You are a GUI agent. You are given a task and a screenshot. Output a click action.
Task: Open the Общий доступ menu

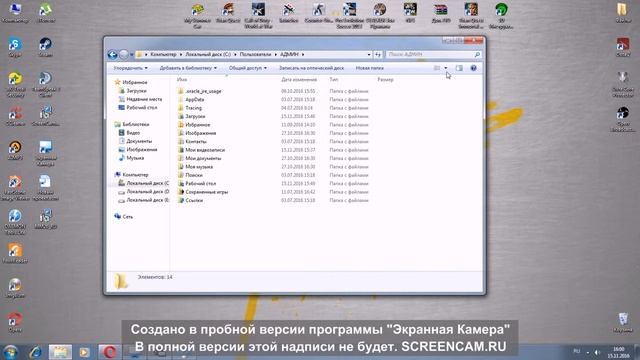(x=247, y=68)
